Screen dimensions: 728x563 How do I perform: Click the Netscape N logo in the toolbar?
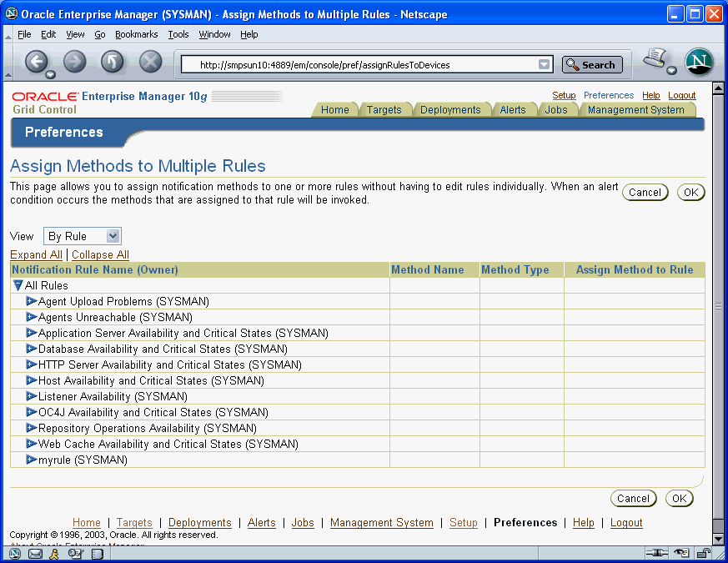(x=699, y=61)
